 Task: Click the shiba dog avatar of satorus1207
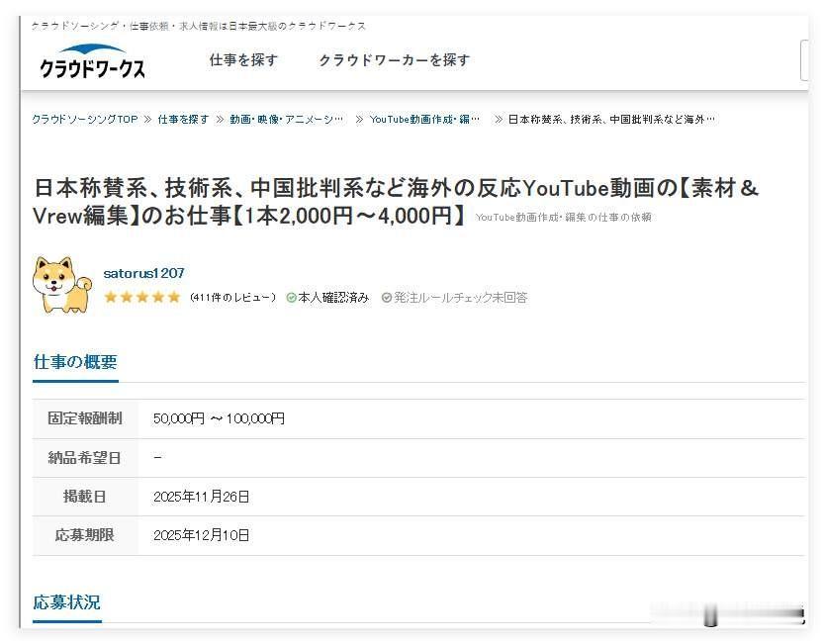click(61, 284)
